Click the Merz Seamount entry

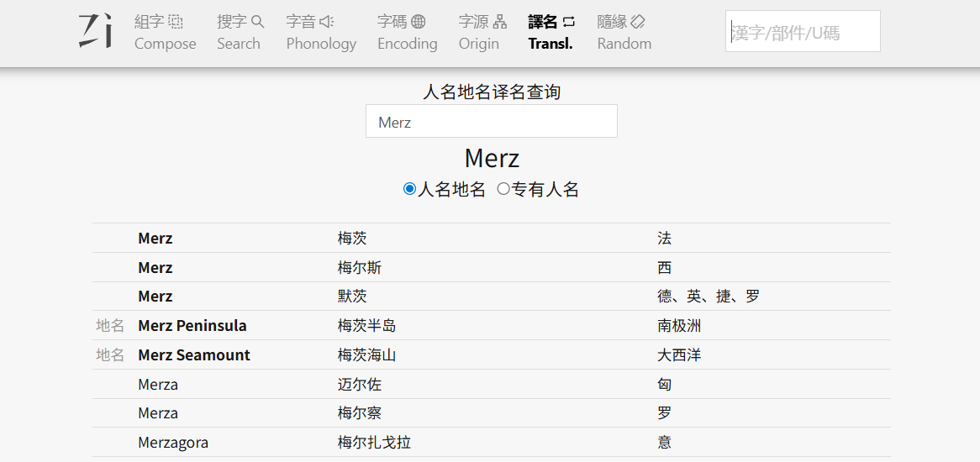tap(194, 355)
